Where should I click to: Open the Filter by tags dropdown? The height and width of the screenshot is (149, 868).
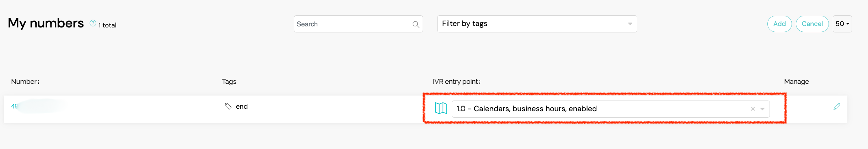tap(537, 24)
